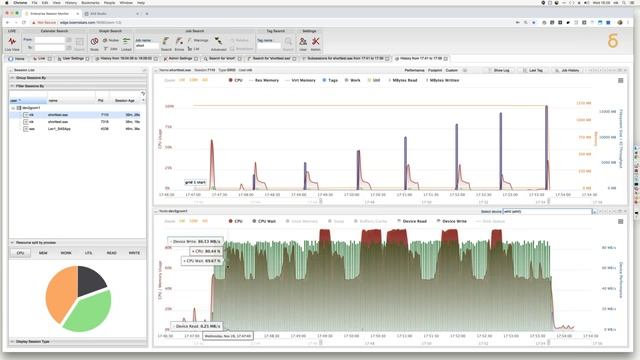
Task: Toggle Tags series in upper chart
Action: 330,80
